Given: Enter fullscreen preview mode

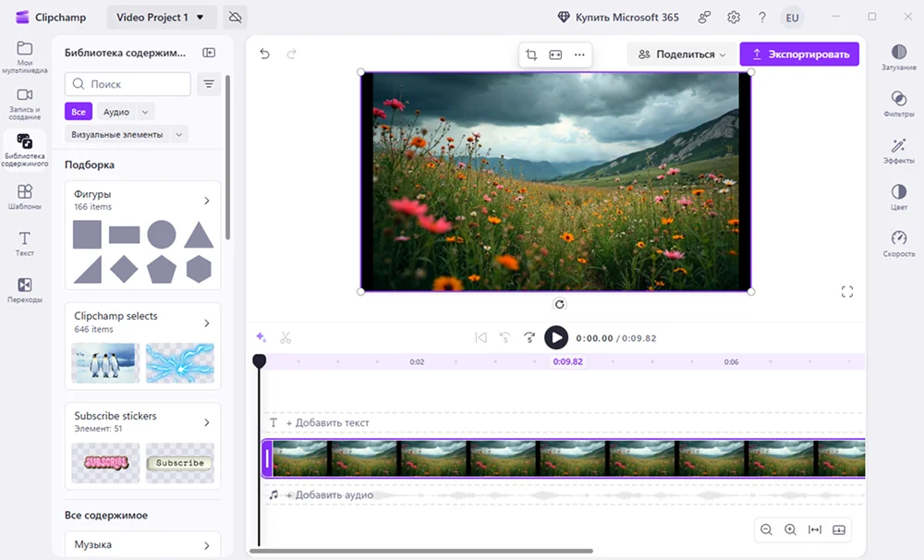Looking at the screenshot, I should click(x=846, y=291).
